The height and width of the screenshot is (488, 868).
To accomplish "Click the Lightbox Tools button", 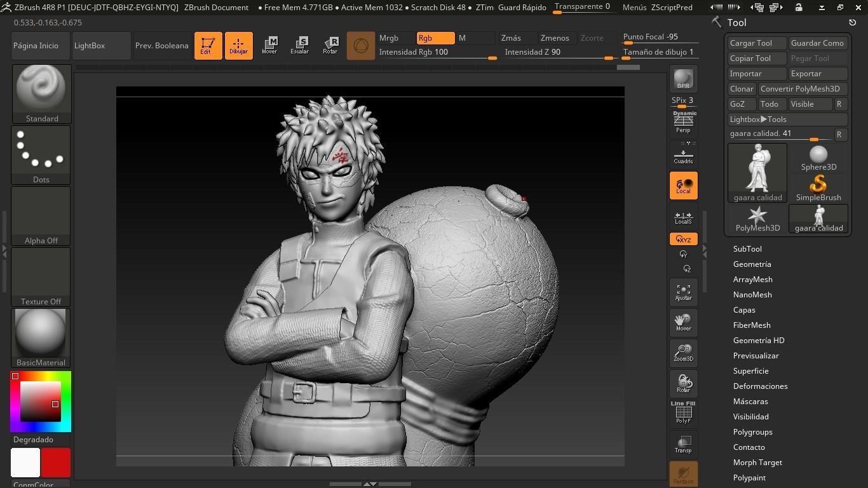I will (x=787, y=119).
